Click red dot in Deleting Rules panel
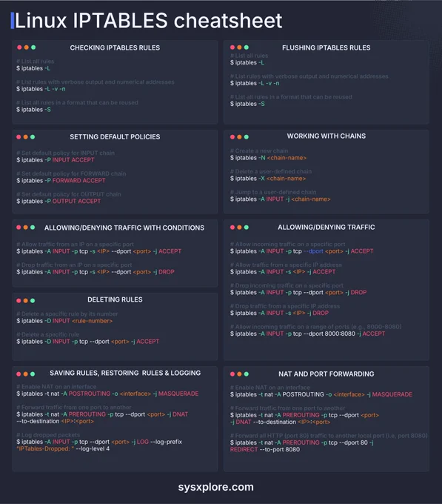The image size is (442, 504). point(19,300)
